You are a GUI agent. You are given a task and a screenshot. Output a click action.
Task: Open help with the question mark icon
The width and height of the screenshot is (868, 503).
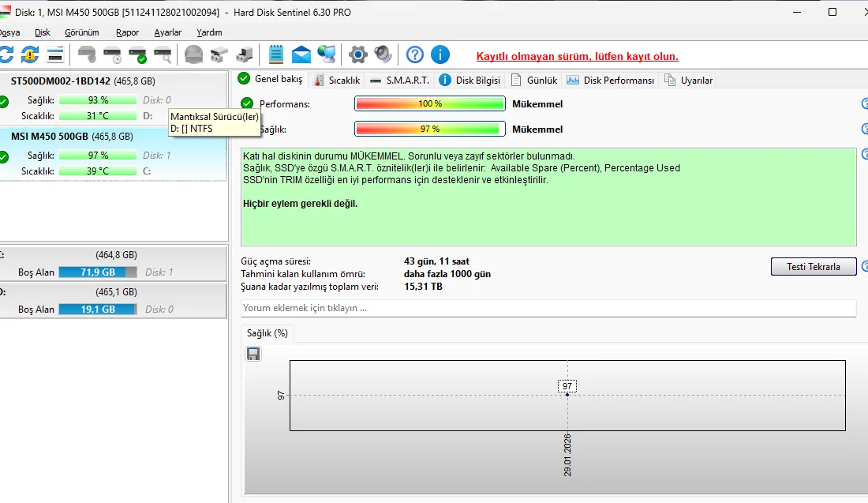point(414,54)
